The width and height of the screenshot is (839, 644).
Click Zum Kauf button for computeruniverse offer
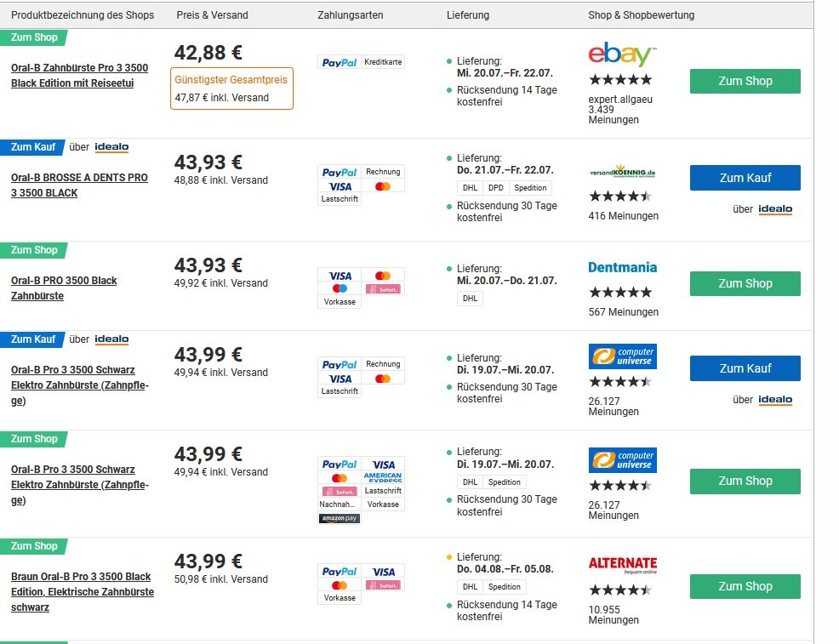click(745, 368)
